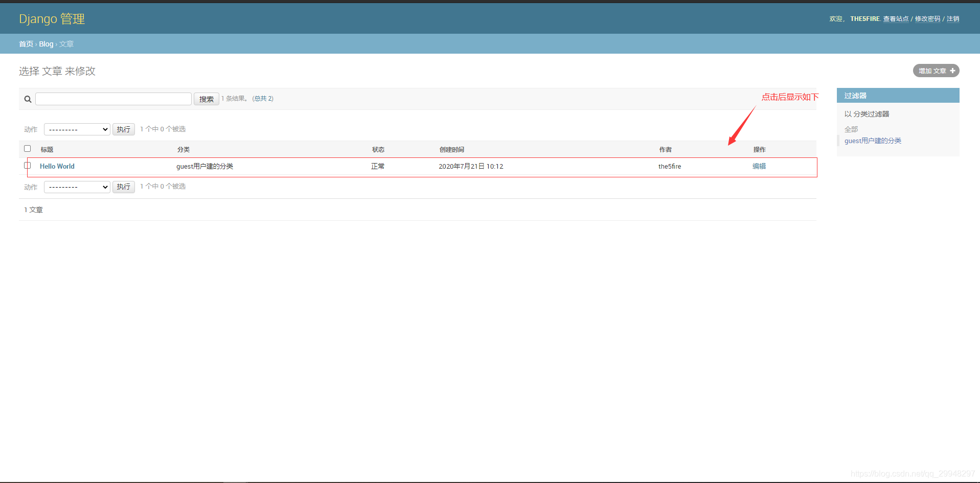Toggle the select-all checkbox in table header
980x483 pixels.
point(28,149)
